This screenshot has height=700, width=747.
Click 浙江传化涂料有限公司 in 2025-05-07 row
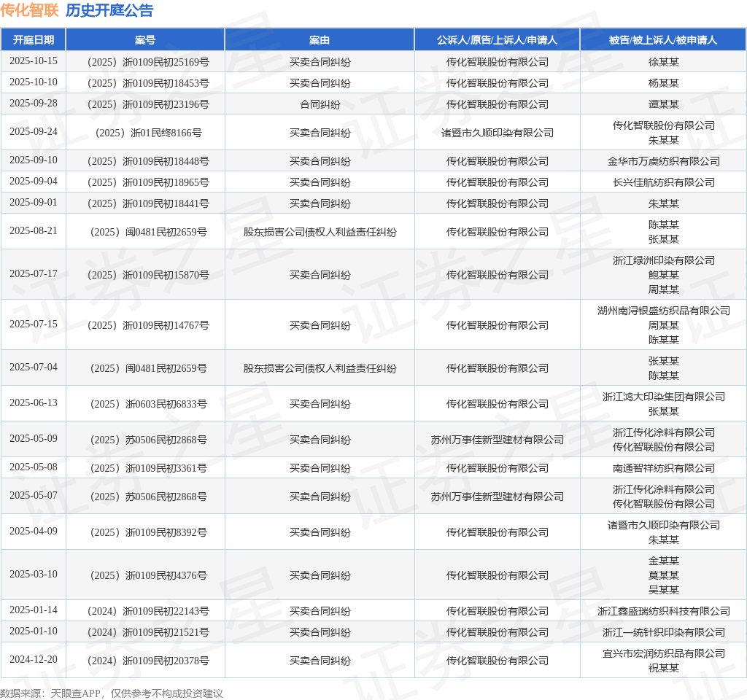coord(663,489)
